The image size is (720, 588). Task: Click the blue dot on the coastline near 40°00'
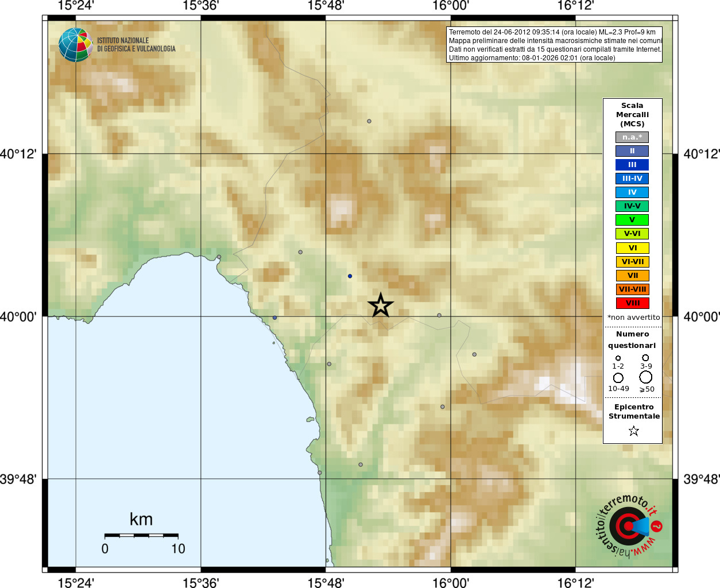274,318
